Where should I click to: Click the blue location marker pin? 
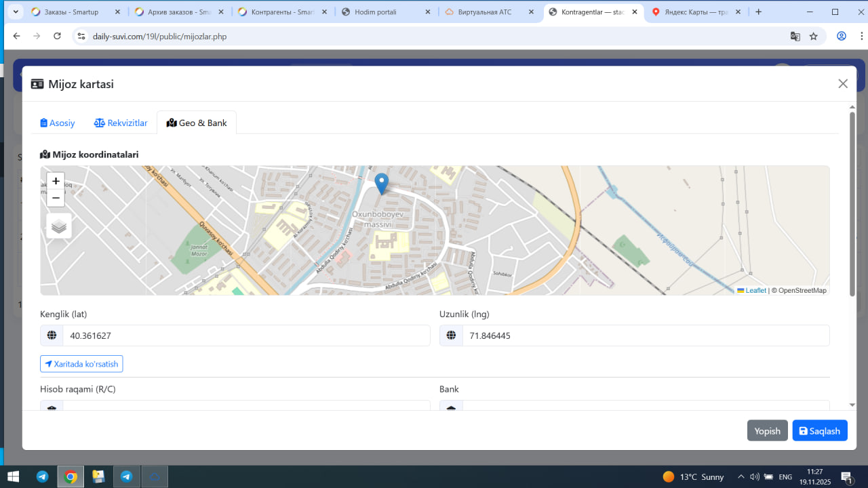pyautogui.click(x=382, y=183)
